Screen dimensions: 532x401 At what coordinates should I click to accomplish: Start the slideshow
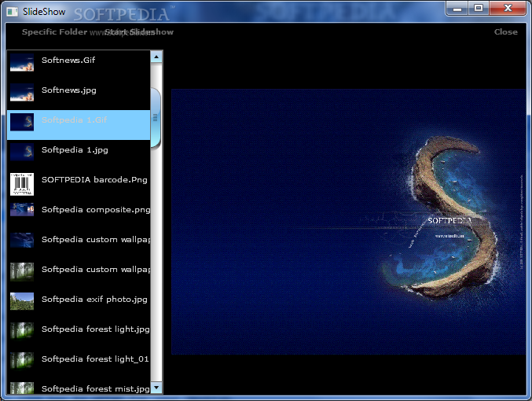pos(139,32)
